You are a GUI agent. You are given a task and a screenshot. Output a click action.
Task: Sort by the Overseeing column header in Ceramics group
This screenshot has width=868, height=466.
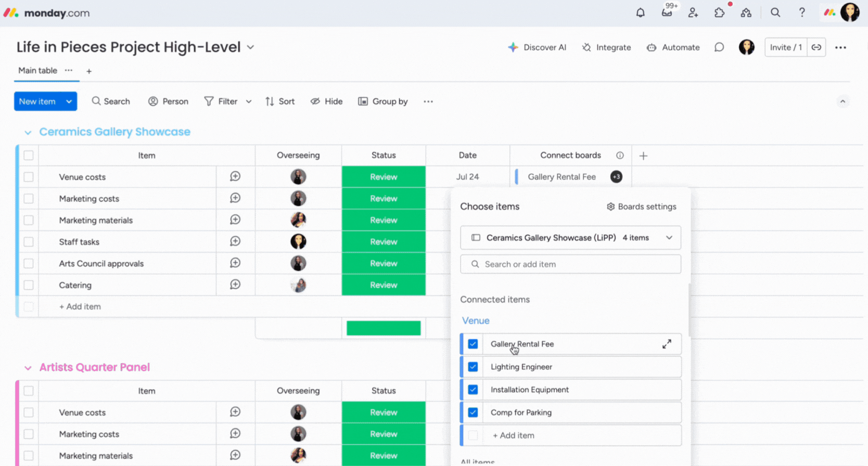click(x=298, y=156)
